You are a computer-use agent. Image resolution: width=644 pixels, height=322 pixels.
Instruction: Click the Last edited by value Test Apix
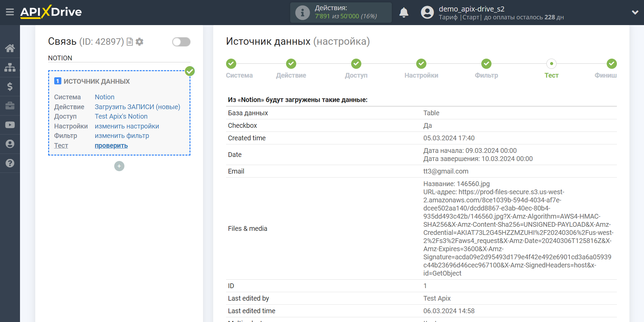click(437, 298)
